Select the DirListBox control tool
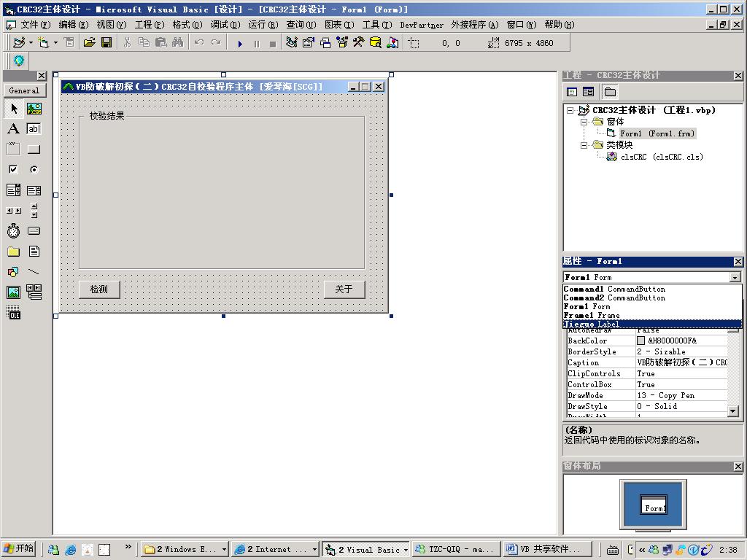The image size is (747, 560). (14, 252)
